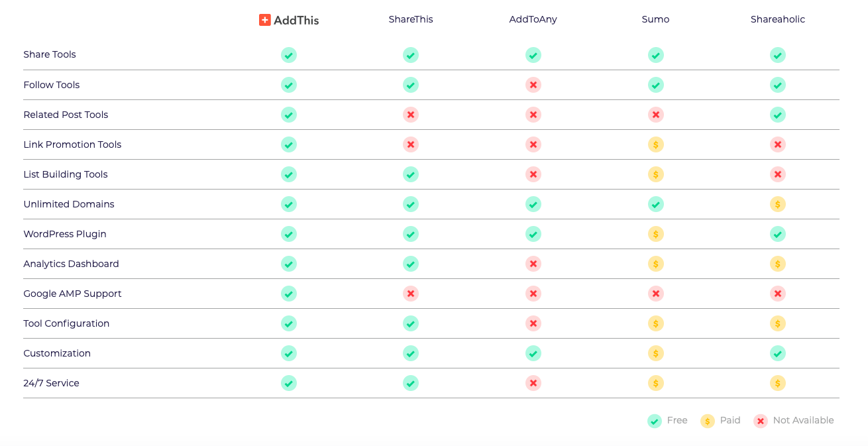The height and width of the screenshot is (446, 868).
Task: Click AddToAny 24/7 Service X icon
Action: click(x=533, y=383)
